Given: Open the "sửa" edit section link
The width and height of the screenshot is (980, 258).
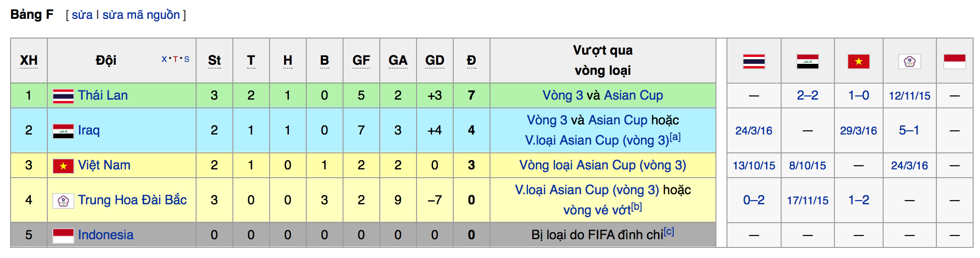Looking at the screenshot, I should click(82, 15).
